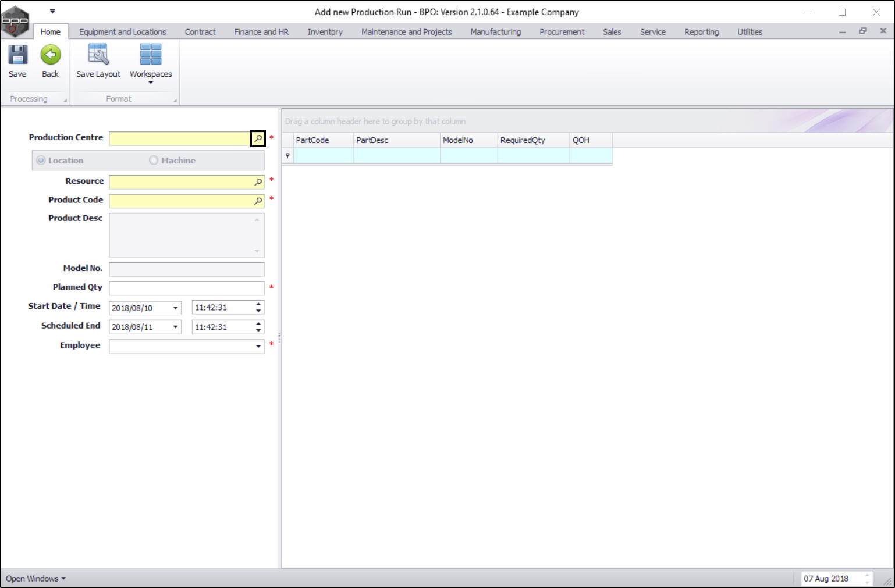
Task: Open the Procurement tab
Action: click(x=562, y=32)
